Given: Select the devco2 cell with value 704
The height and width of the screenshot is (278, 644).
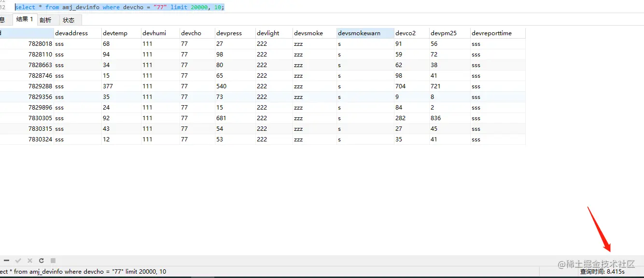Looking at the screenshot, I should pyautogui.click(x=411, y=86).
